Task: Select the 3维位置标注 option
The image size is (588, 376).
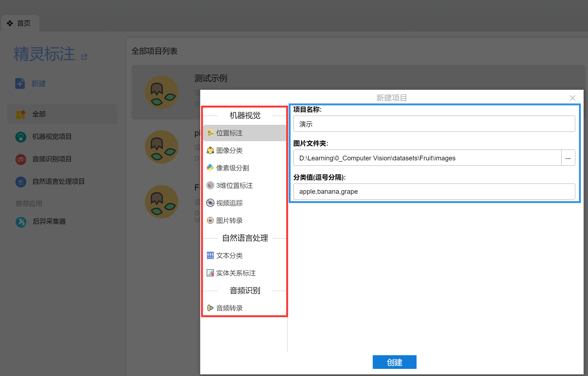Action: pos(234,185)
